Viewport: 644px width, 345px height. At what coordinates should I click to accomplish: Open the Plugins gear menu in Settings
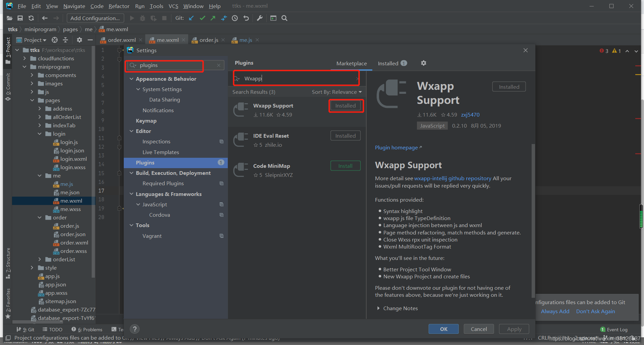coord(424,63)
